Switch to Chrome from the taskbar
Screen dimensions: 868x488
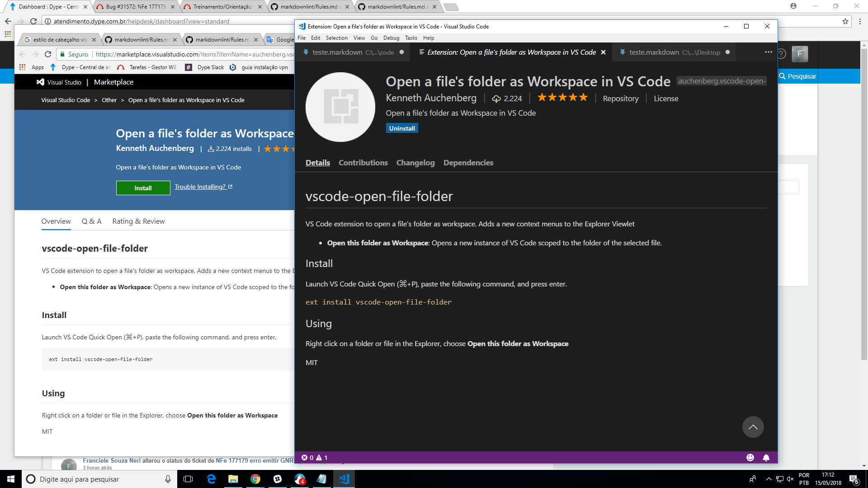[x=255, y=479]
